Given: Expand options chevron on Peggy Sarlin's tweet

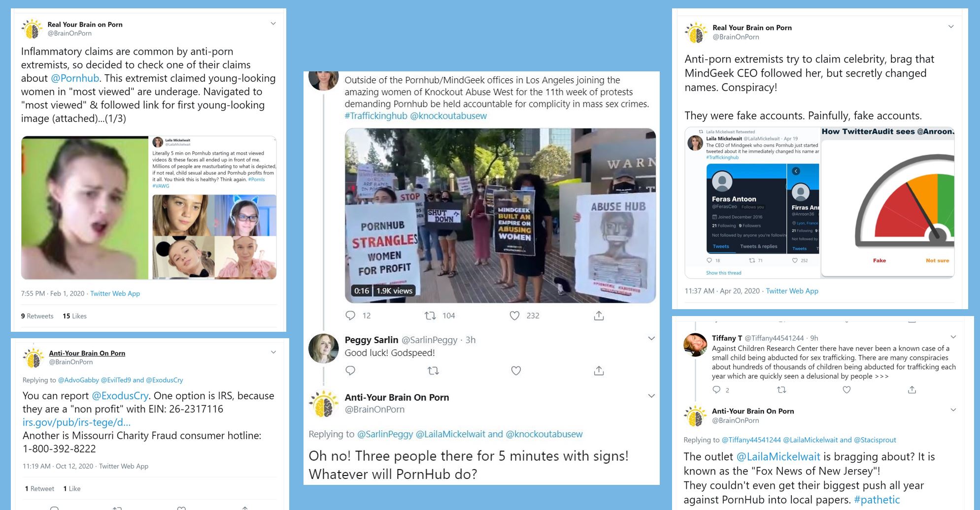Looking at the screenshot, I should (651, 339).
